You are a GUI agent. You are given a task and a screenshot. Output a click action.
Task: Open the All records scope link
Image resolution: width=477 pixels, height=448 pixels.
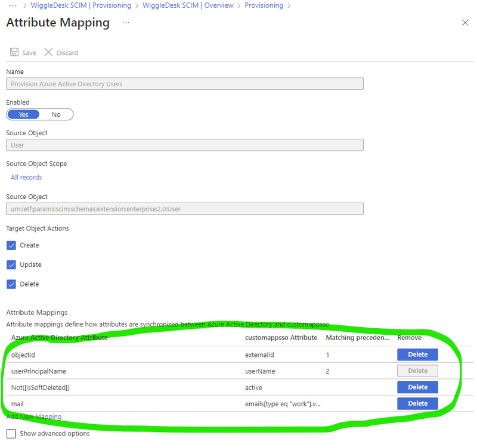[26, 177]
